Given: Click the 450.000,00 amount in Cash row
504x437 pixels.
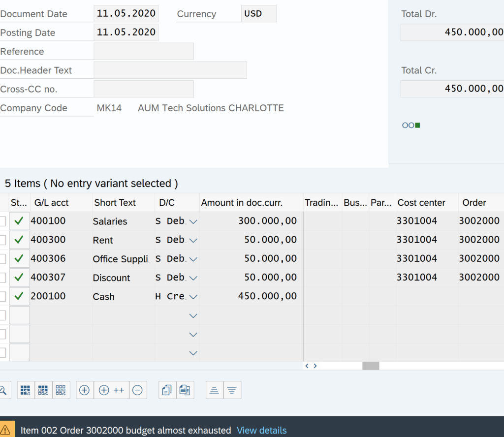Looking at the screenshot, I should point(252,296).
